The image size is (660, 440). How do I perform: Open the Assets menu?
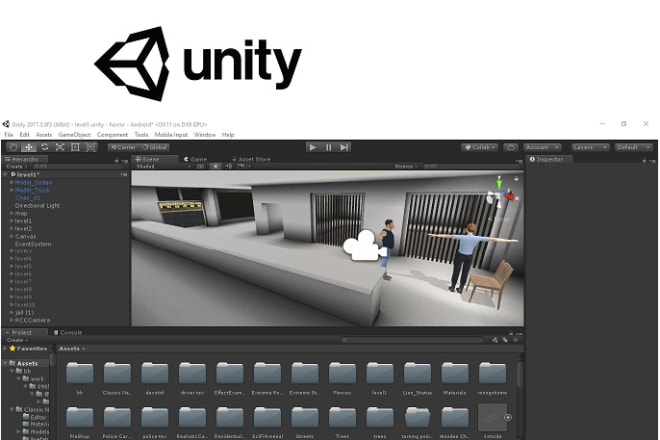(44, 135)
